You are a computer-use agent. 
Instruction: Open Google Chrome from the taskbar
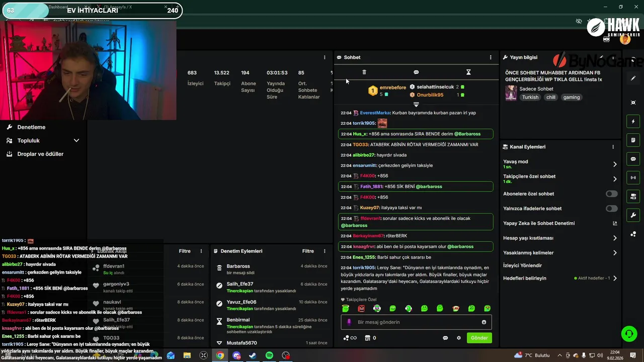(220, 355)
